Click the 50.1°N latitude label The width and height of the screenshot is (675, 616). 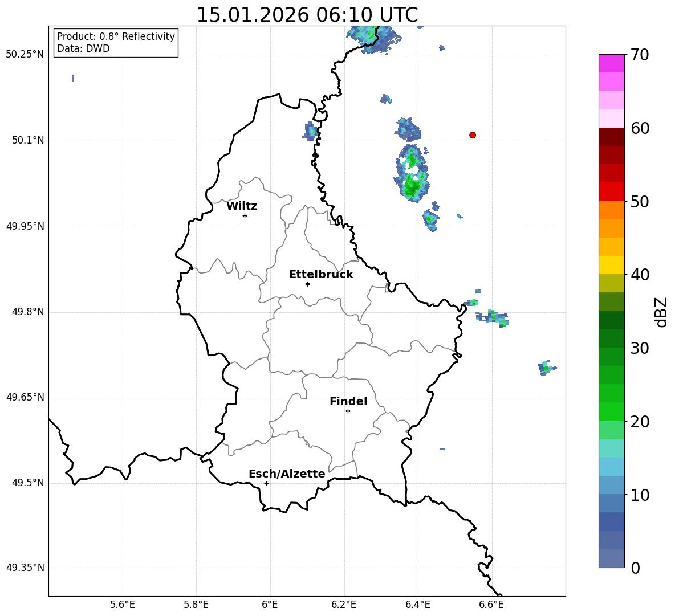(28, 140)
